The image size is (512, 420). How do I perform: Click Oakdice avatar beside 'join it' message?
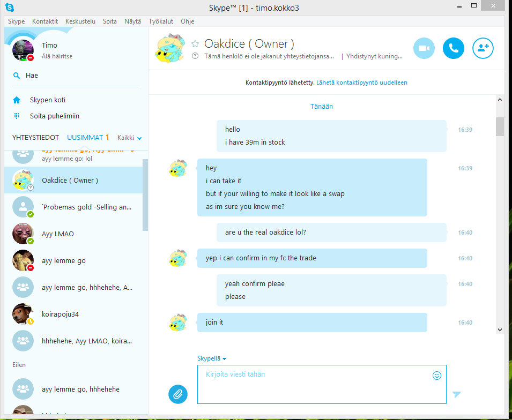coord(178,322)
